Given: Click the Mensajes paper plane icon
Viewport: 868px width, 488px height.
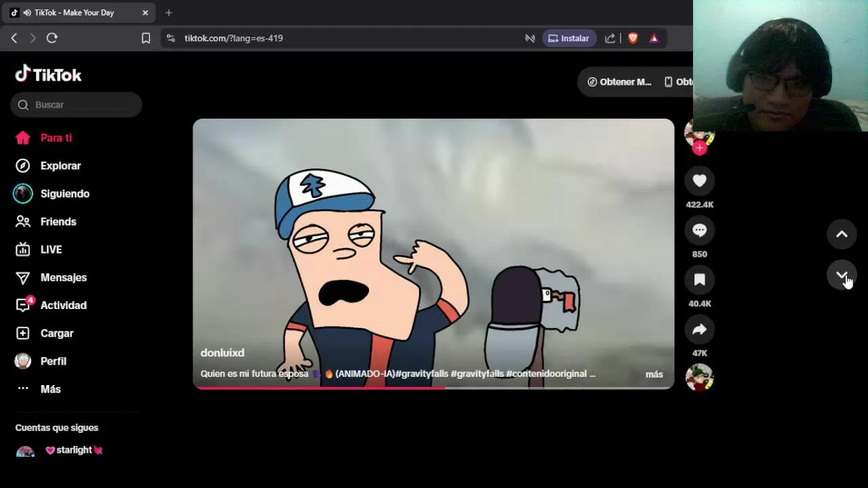Looking at the screenshot, I should [23, 277].
